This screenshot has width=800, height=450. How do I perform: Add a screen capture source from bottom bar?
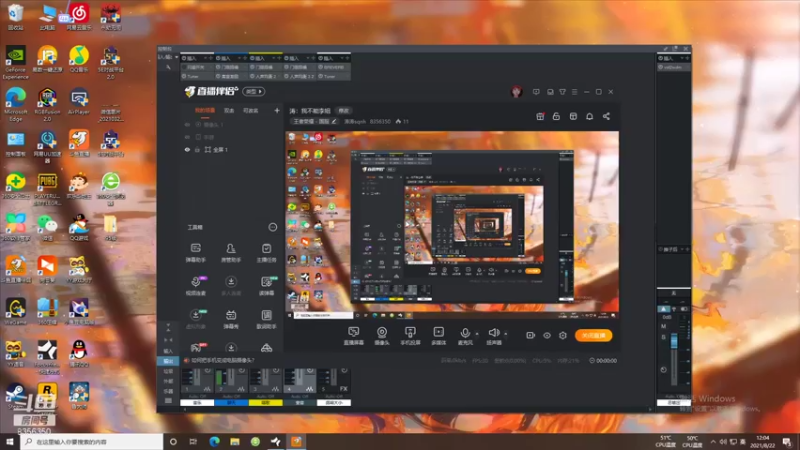(354, 336)
